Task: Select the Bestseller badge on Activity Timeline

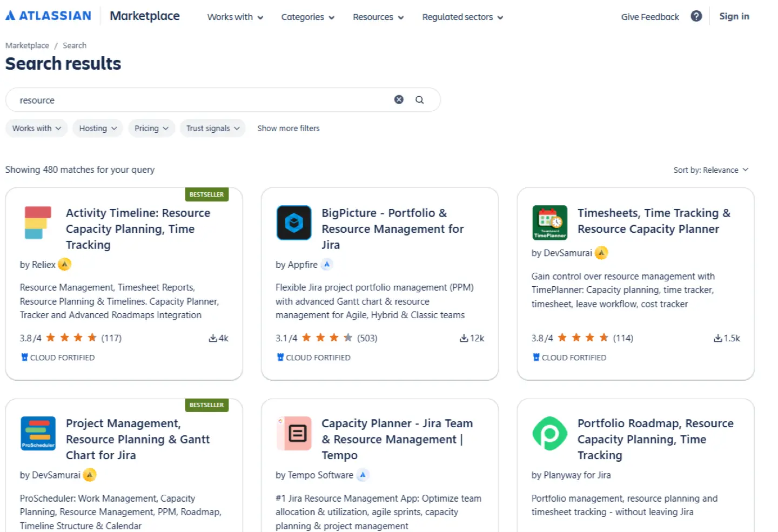Action: [x=206, y=194]
